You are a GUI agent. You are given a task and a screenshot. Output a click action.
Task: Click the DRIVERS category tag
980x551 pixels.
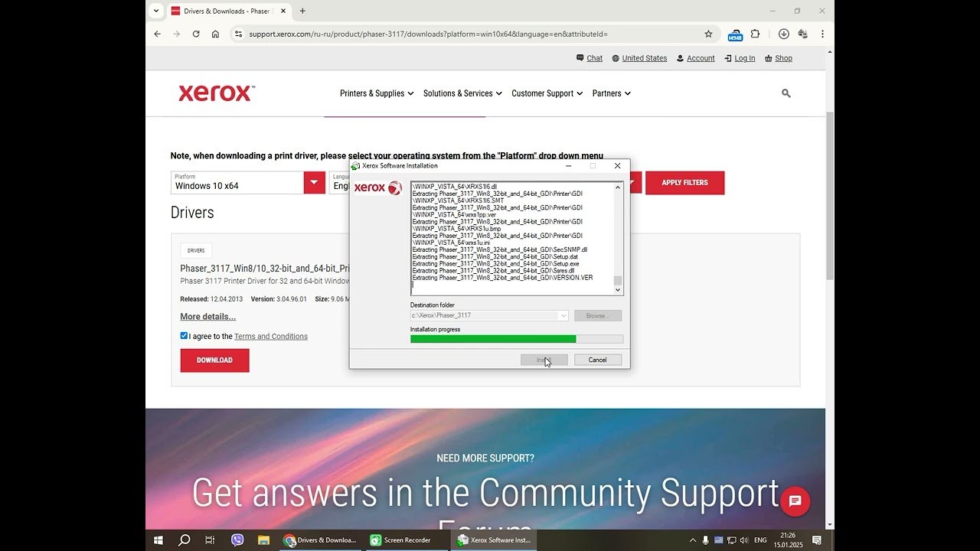pyautogui.click(x=196, y=250)
